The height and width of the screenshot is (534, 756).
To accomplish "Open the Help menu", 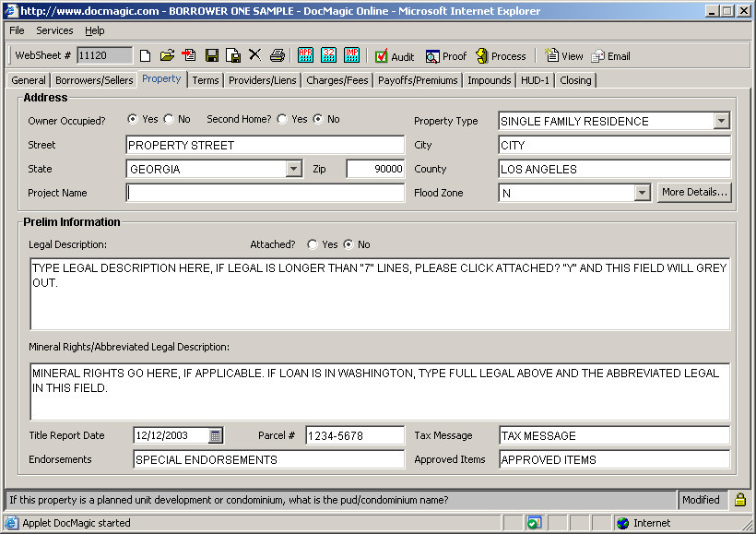I will [x=94, y=30].
